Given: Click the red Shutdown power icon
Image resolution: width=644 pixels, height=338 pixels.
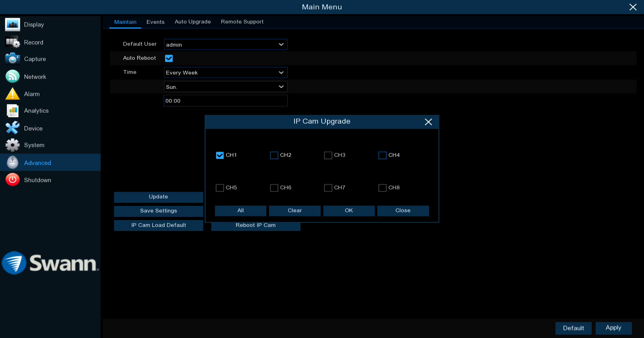Looking at the screenshot, I should [12, 180].
